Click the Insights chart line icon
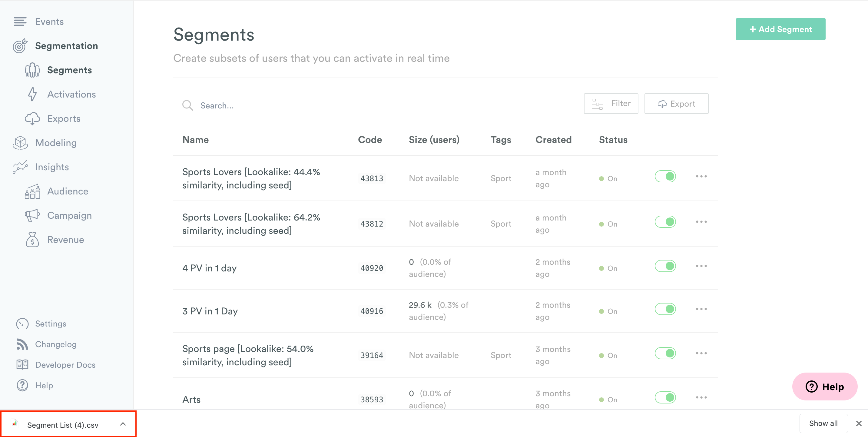Viewport: 868px width, 438px height. click(20, 167)
